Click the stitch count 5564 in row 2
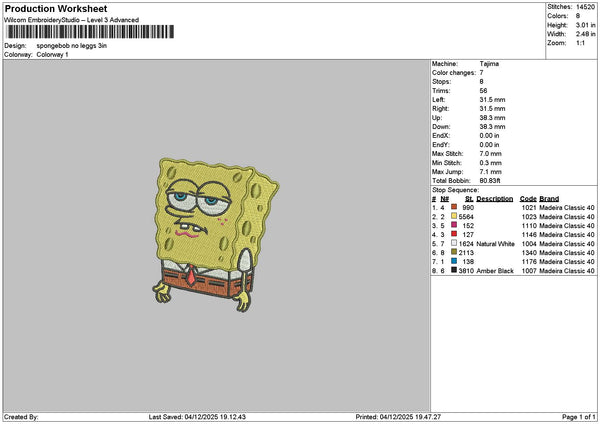 [466, 217]
